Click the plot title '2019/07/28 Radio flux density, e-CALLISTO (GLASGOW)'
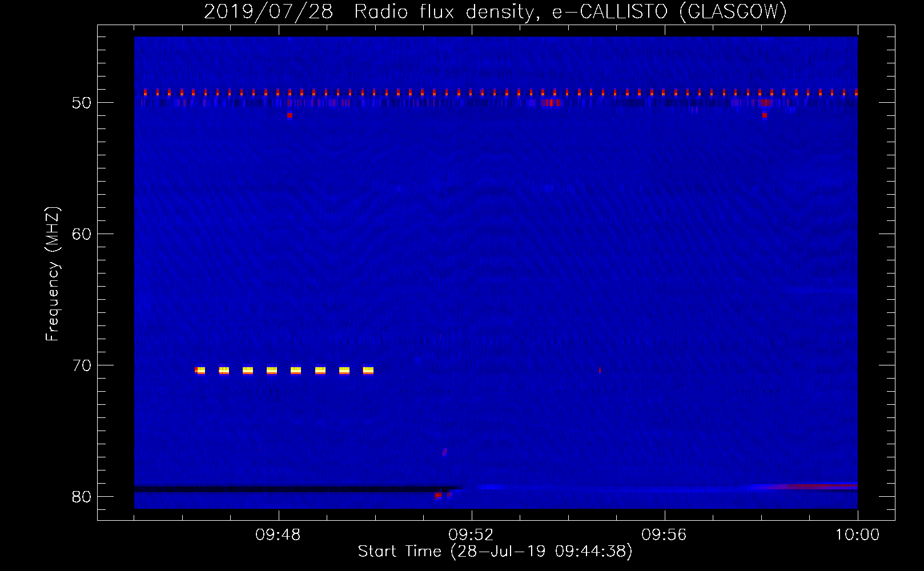The image size is (924, 571). tap(495, 11)
